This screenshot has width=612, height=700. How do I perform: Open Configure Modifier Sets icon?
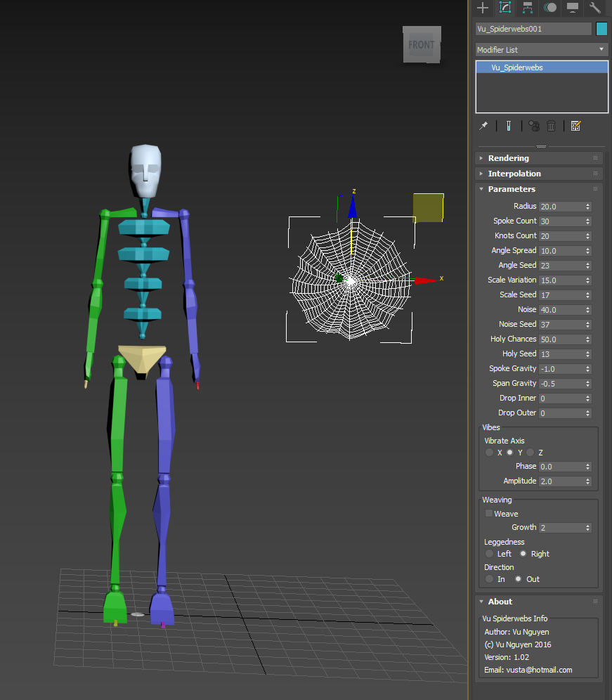[x=576, y=126]
